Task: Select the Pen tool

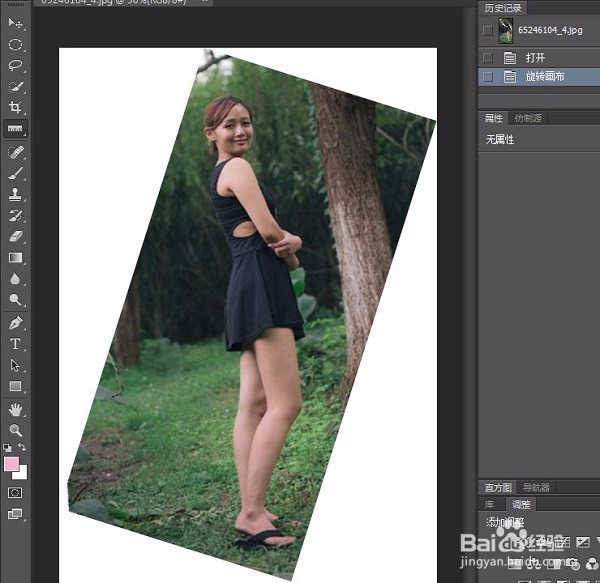Action: (x=15, y=323)
